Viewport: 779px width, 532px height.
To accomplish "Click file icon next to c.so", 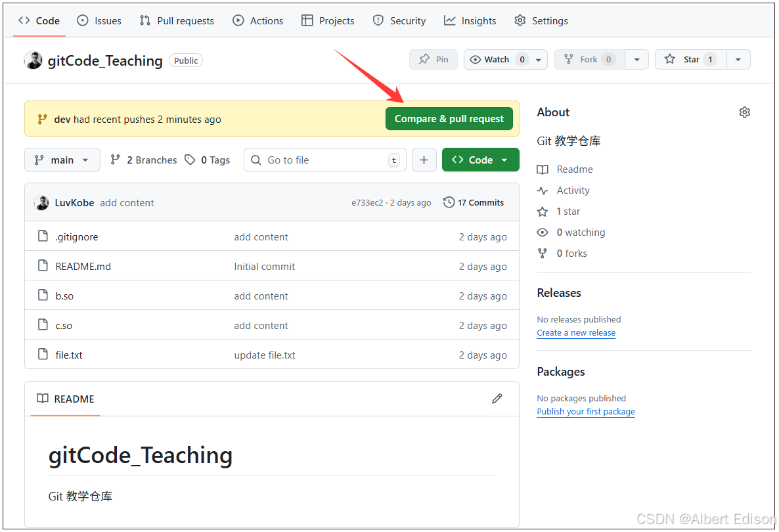I will (x=43, y=325).
